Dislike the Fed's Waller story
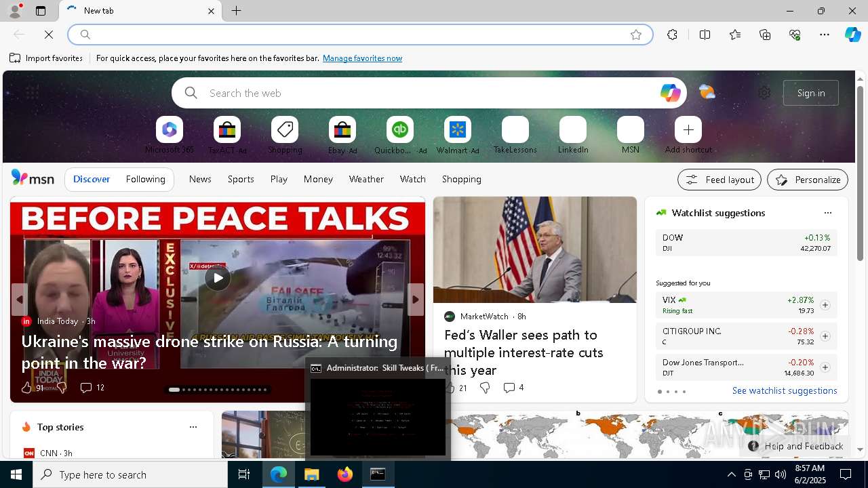This screenshot has height=488, width=868. click(484, 388)
